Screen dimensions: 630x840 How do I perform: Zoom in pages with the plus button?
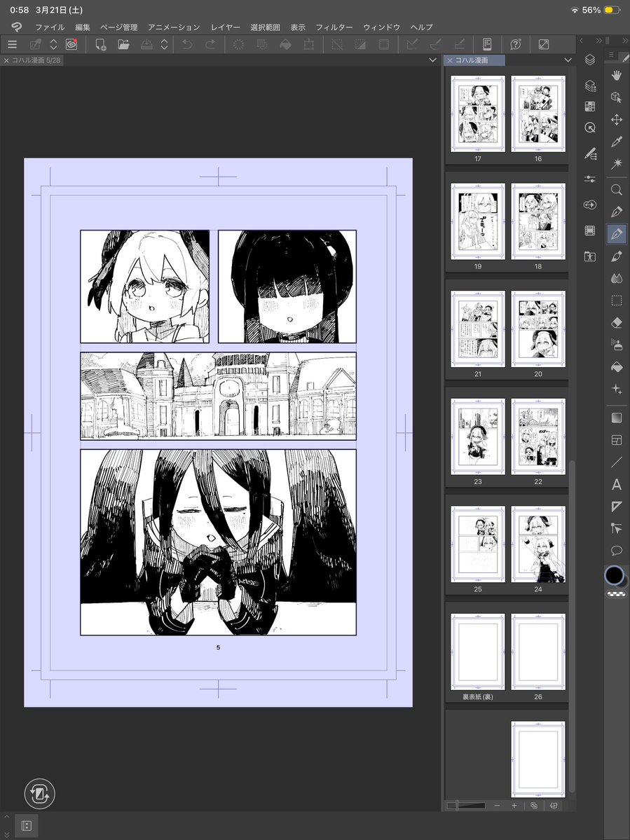pos(515,806)
